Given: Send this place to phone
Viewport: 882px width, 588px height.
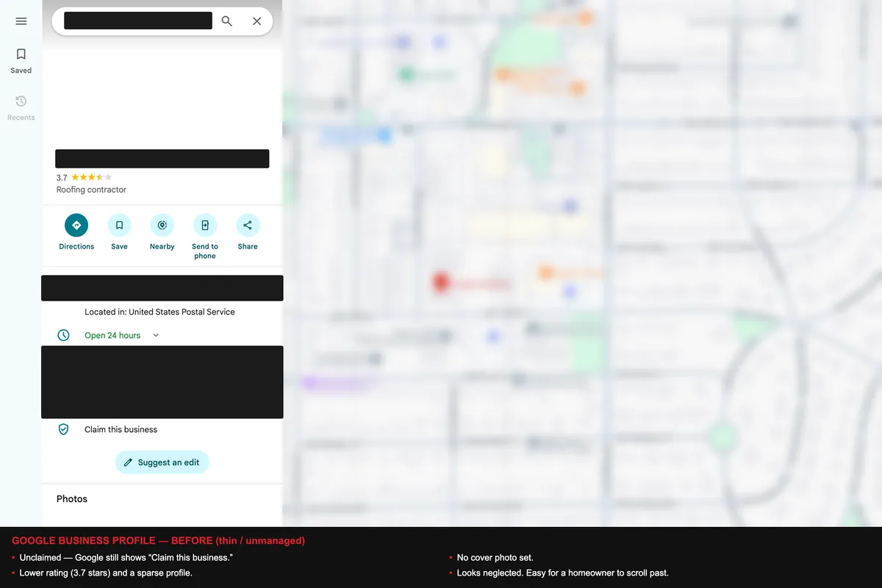Looking at the screenshot, I should [x=205, y=236].
